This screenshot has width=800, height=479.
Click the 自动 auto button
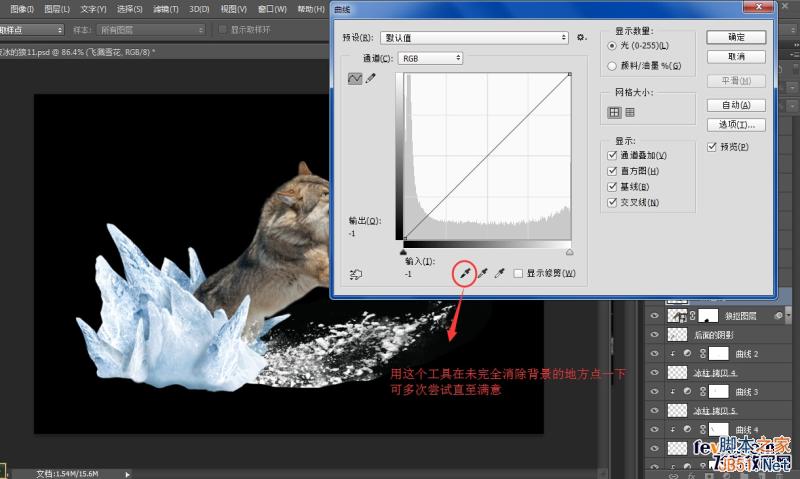coord(736,105)
